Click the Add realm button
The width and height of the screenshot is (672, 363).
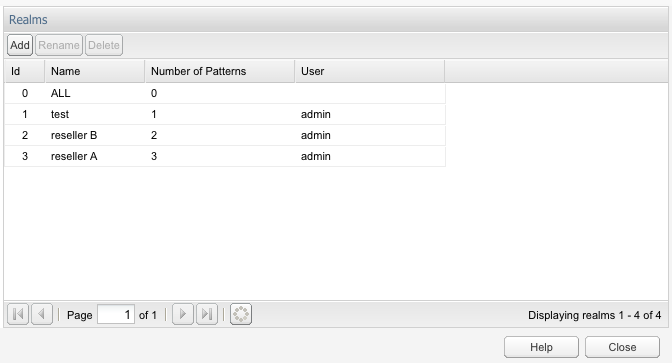[20, 45]
